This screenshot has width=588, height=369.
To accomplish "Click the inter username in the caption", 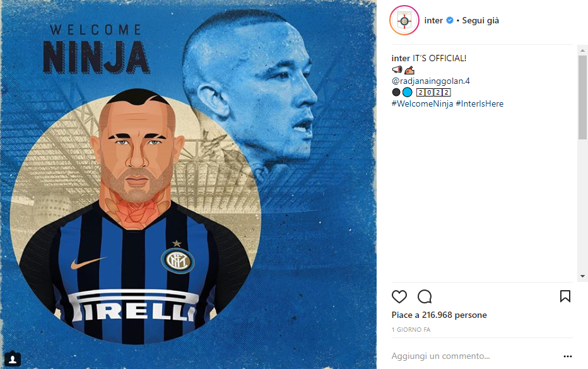I will tap(401, 59).
